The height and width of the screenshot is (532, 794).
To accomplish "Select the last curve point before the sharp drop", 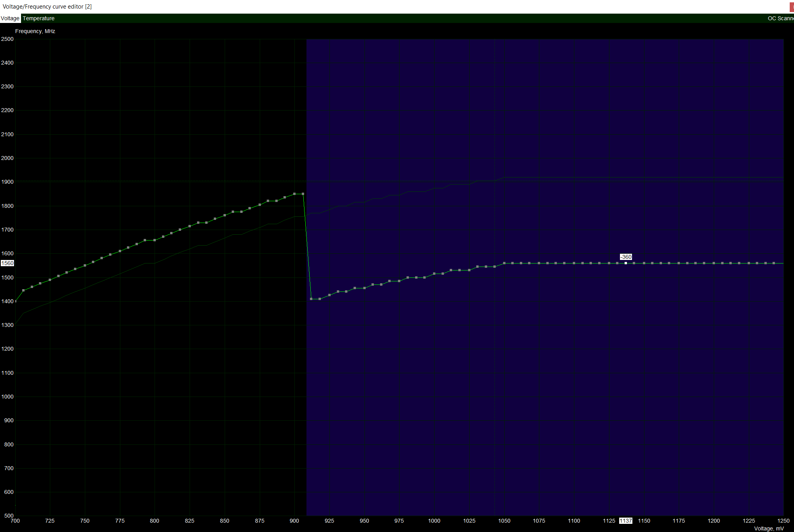I will tap(303, 194).
